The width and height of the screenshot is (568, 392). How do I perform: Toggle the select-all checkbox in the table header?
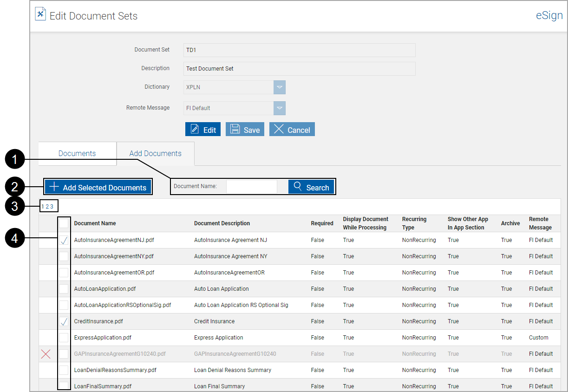(64, 223)
